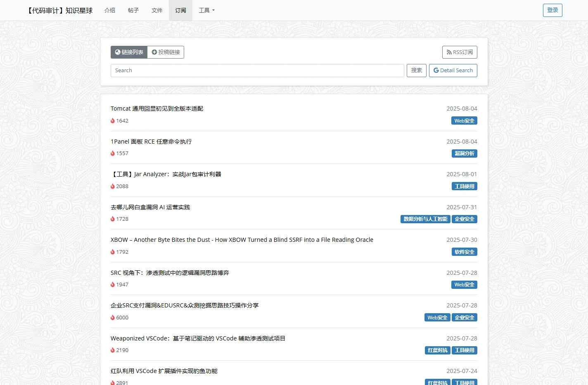Click 工具使用 tag on Weaponized VSCode row

pos(465,350)
